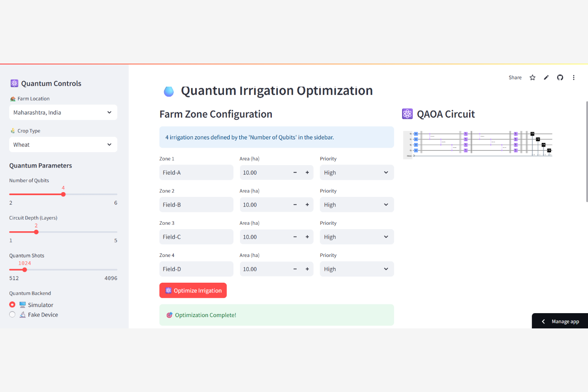588x392 pixels.
Task: Click the Zone 2 Field-B name field
Action: point(196,205)
